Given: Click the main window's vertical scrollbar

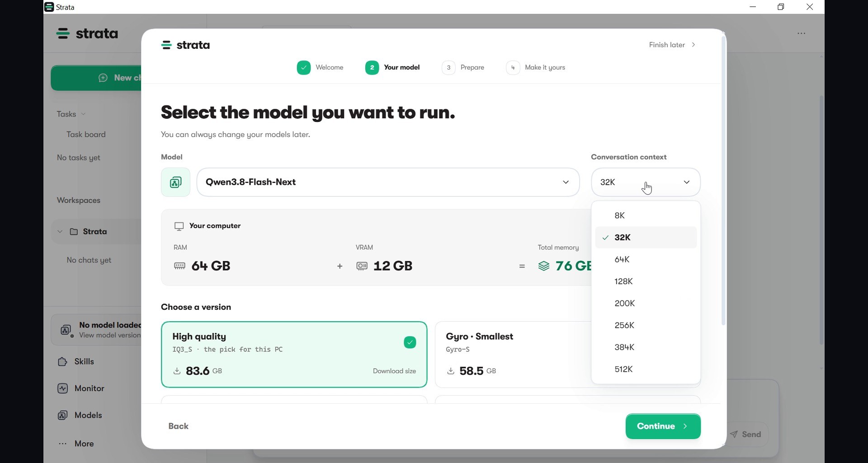Looking at the screenshot, I should (x=821, y=220).
